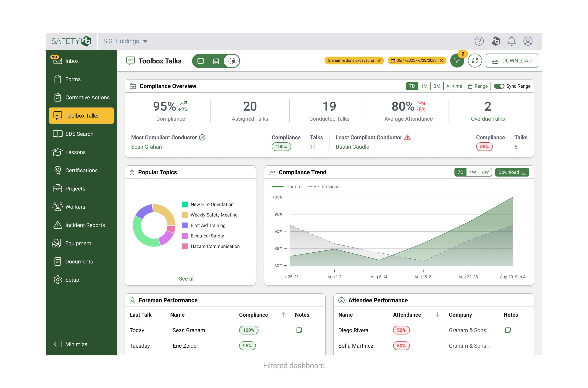Open Incident Reports in the sidebar
Viewport: 588px width, 388px height.
coord(85,225)
